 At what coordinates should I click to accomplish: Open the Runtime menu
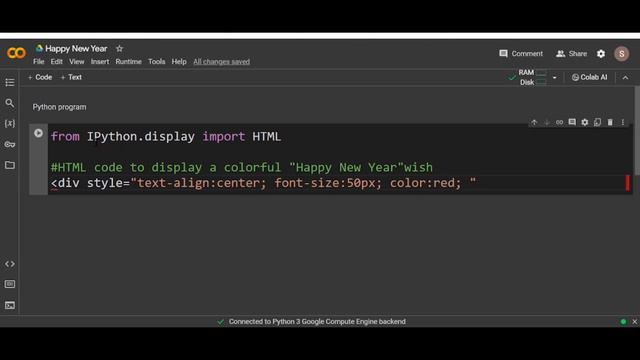[128, 62]
